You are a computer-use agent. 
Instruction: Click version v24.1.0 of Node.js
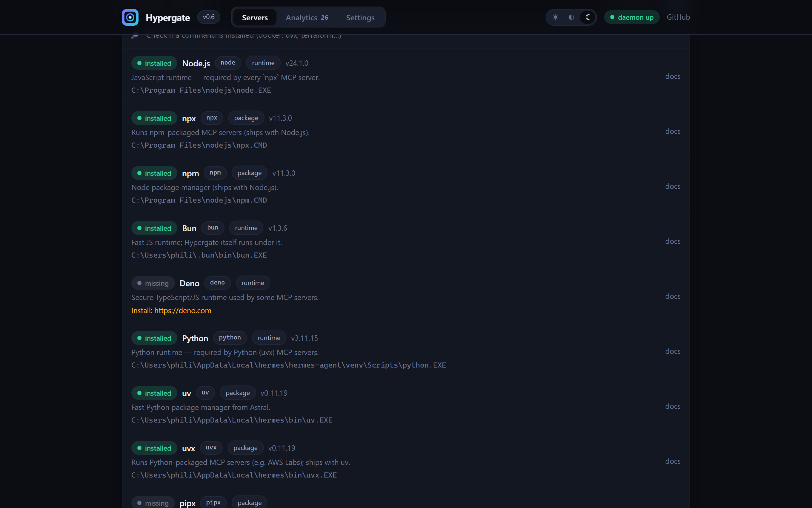click(x=297, y=63)
